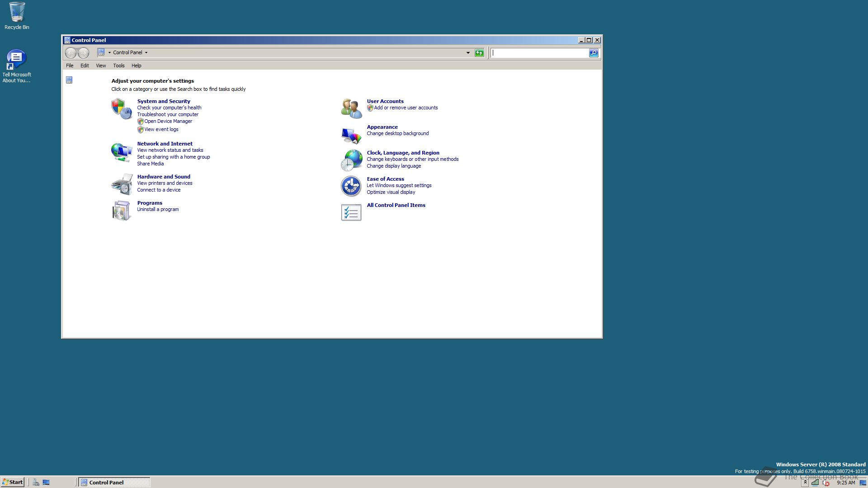Click View network status and tasks
Screen dimensions: 868x488
(x=170, y=150)
